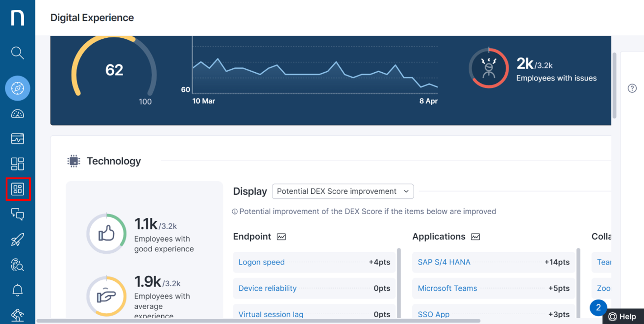Viewport: 644px width, 324px height.
Task: Click the search magnifier icon in sidebar
Action: [17, 53]
